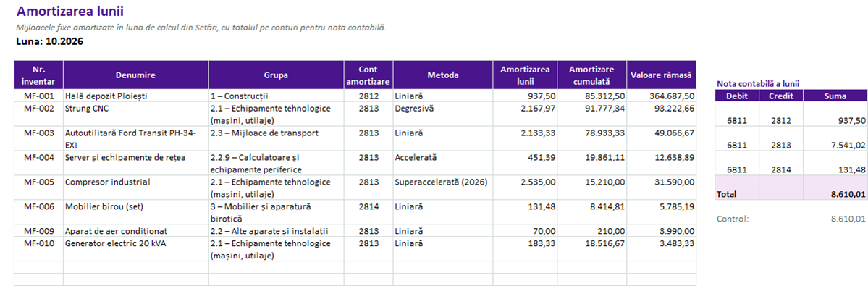The height and width of the screenshot is (286, 868).
Task: Select monthly amortization value 451,39
Action: [525, 163]
